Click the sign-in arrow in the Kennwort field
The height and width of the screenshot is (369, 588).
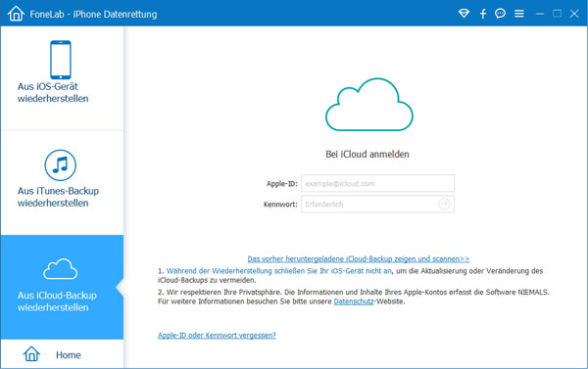coord(444,205)
